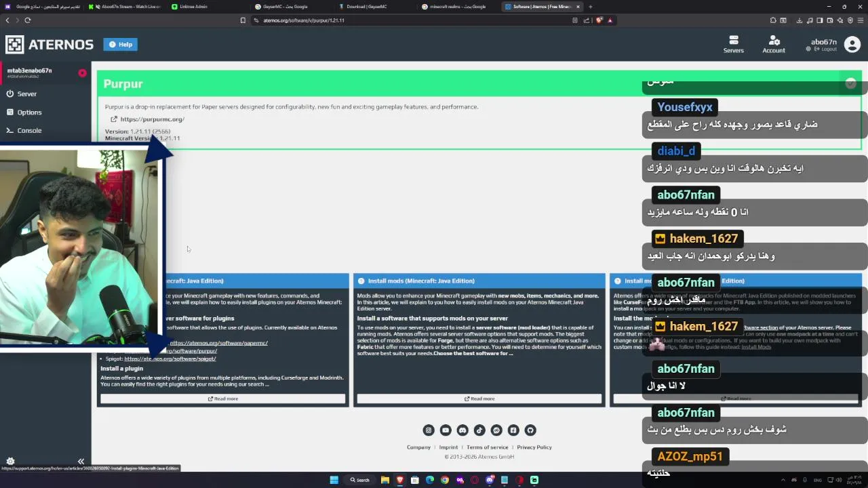Click the AZOZ_mp51 chat username
This screenshot has width=868, height=488.
(x=690, y=456)
